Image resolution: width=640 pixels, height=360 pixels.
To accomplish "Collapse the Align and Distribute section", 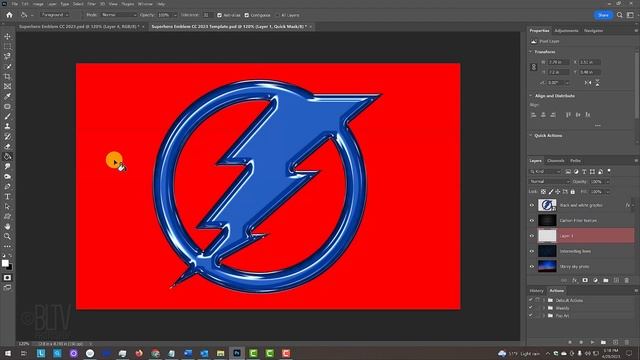I will click(531, 96).
